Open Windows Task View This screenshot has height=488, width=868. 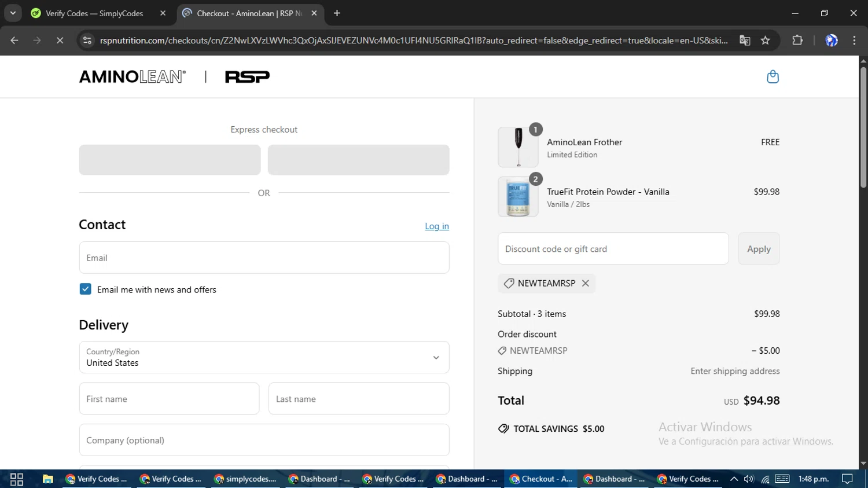click(x=17, y=479)
